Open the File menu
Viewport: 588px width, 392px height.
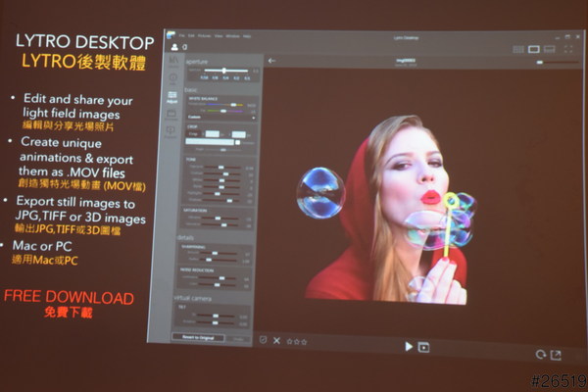[x=181, y=35]
